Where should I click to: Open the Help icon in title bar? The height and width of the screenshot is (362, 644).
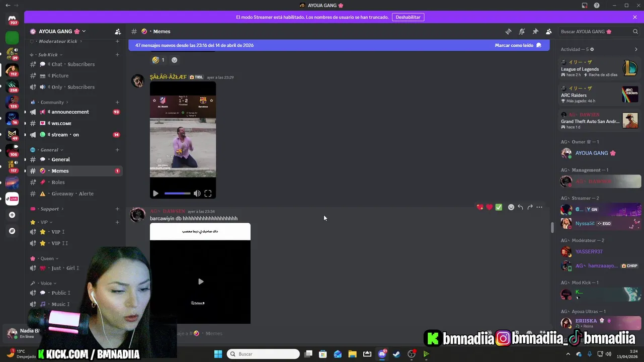pos(597,6)
